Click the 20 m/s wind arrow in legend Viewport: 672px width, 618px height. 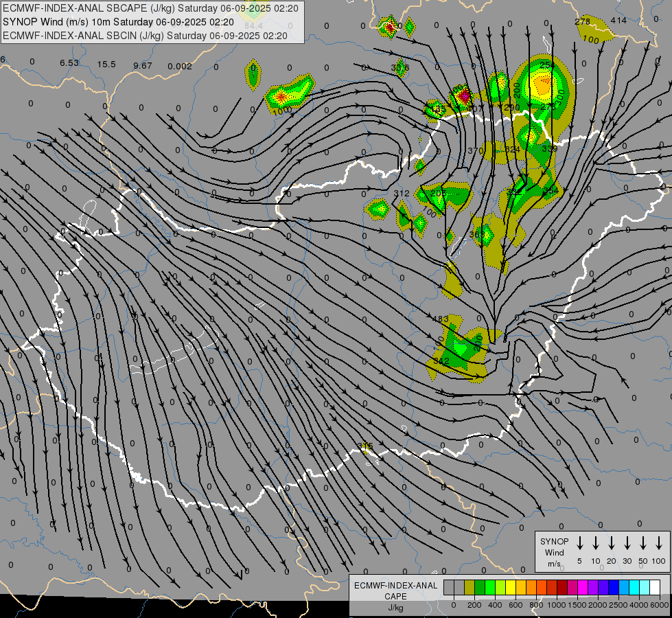tap(612, 542)
